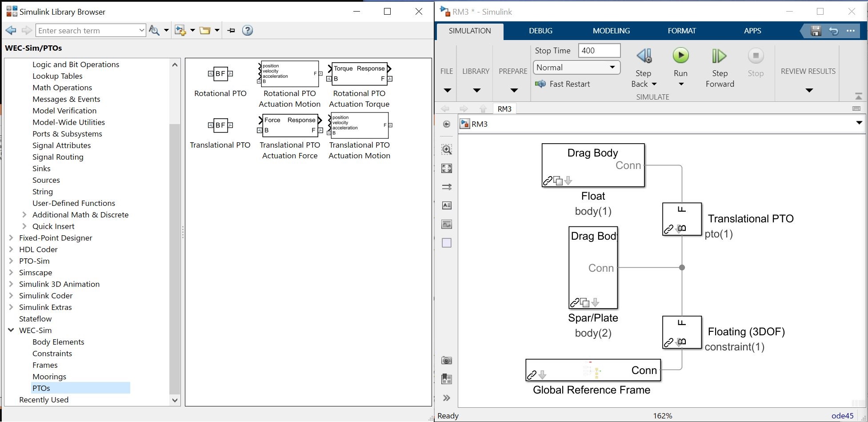Click the Enter search term field
This screenshot has width=868, height=422.
click(87, 30)
